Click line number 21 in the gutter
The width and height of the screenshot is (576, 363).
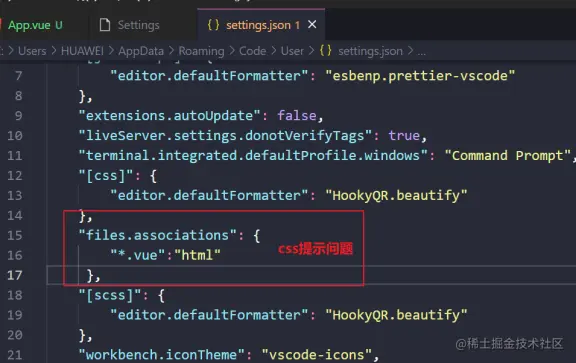tap(15, 355)
